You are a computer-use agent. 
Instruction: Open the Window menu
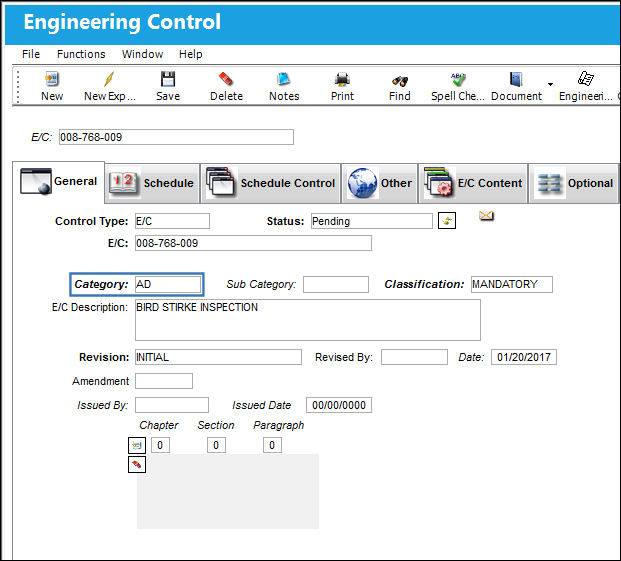click(143, 54)
